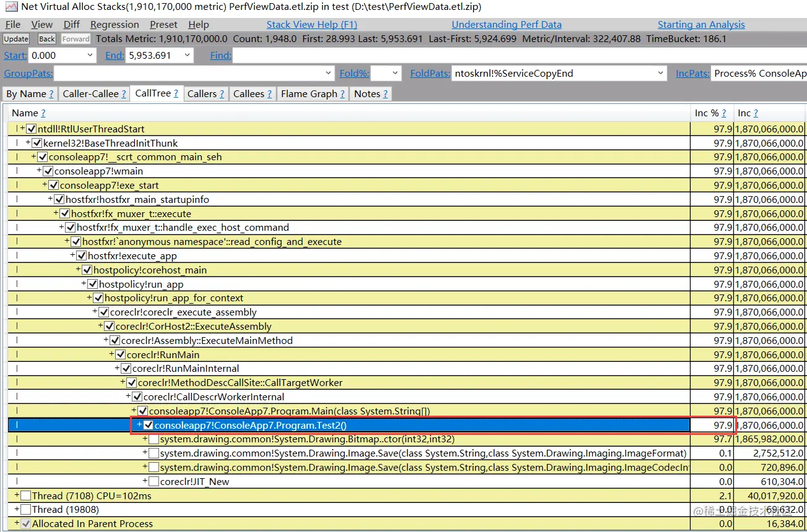Toggle the hostfxr!execute_app checkbox
The width and height of the screenshot is (807, 532).
[x=82, y=256]
